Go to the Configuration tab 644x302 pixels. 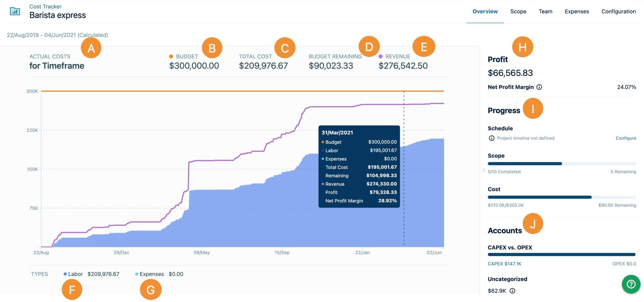[618, 11]
